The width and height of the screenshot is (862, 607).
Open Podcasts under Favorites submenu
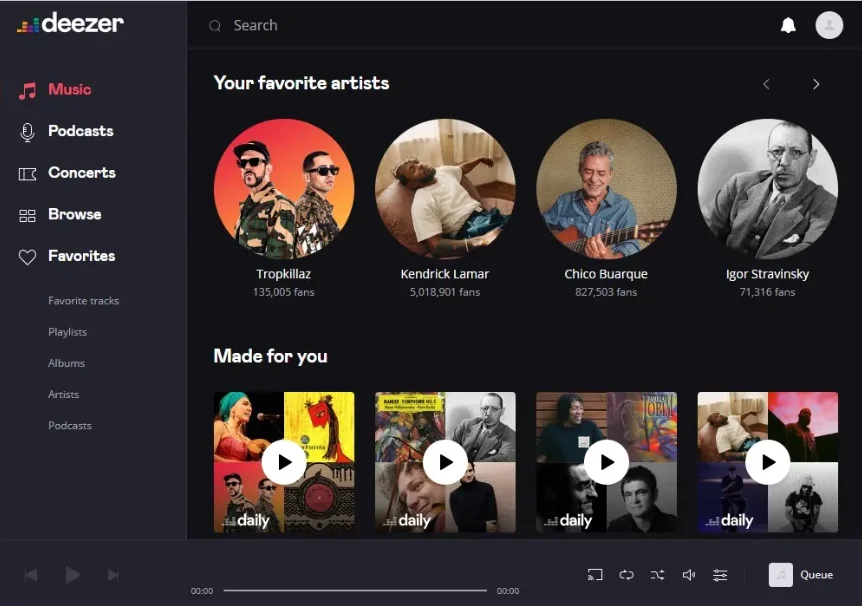[x=70, y=426]
